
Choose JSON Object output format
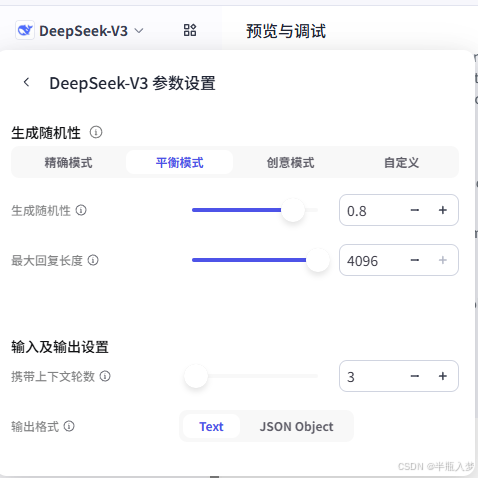[296, 426]
